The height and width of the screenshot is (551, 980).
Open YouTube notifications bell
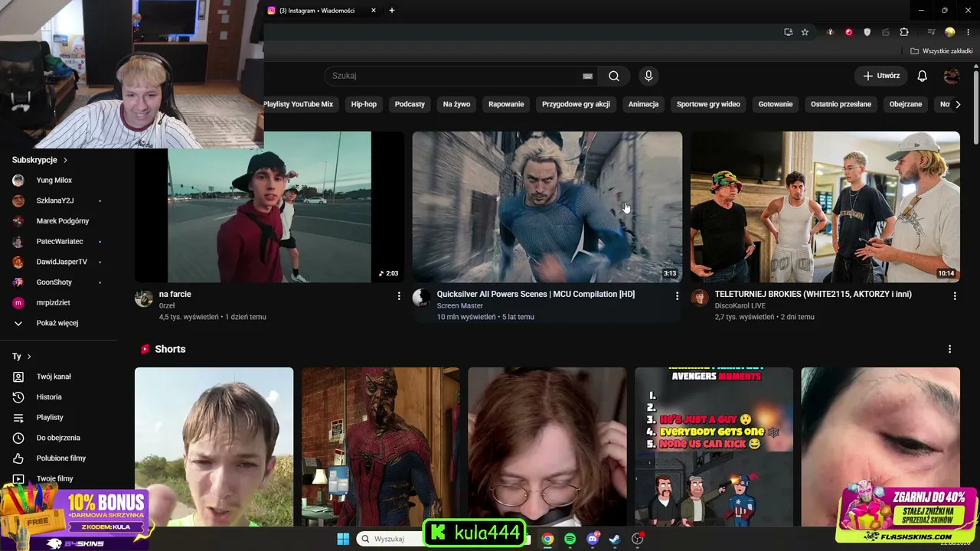tap(923, 76)
